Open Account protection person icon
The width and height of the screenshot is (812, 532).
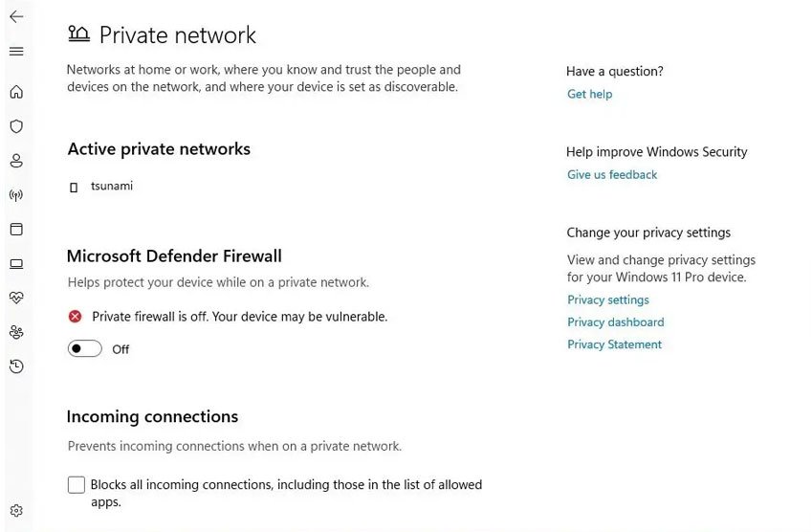16,161
